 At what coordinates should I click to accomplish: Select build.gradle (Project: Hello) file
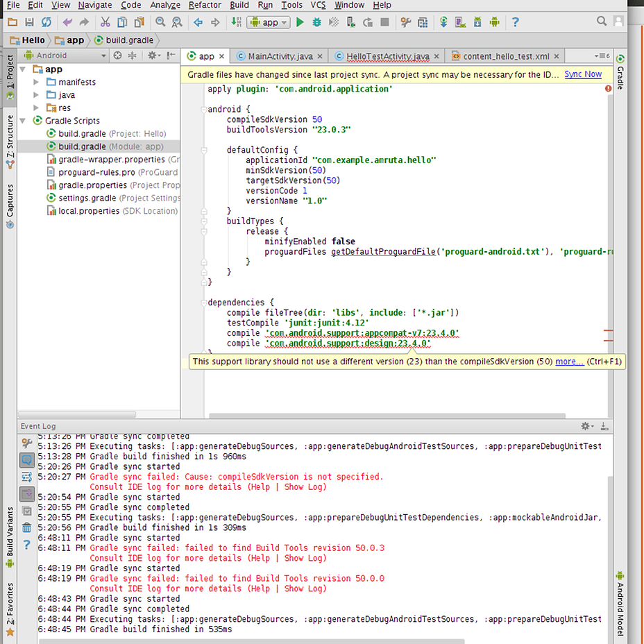[106, 133]
